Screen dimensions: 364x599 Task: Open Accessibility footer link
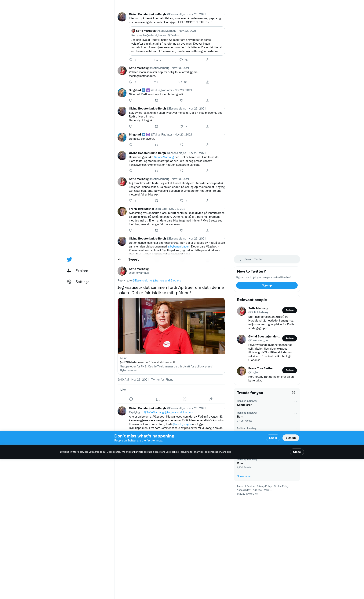coord(244,490)
